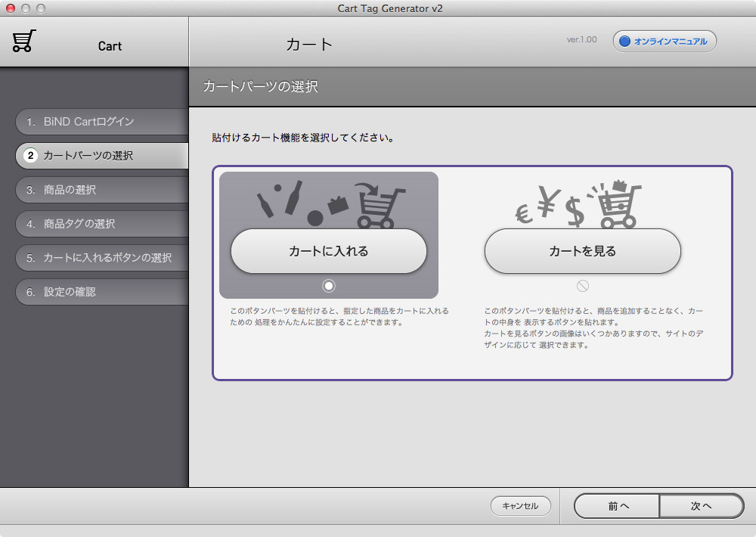The height and width of the screenshot is (537, 756).
Task: Open step 5 カートに入れるボタンの選択
Action: (102, 258)
